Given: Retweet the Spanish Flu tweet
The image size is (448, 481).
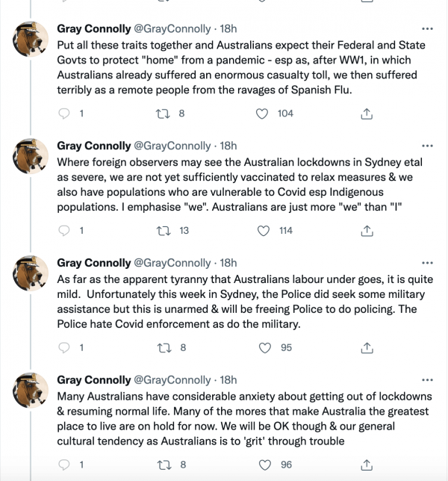Looking at the screenshot, I should coord(163,114).
